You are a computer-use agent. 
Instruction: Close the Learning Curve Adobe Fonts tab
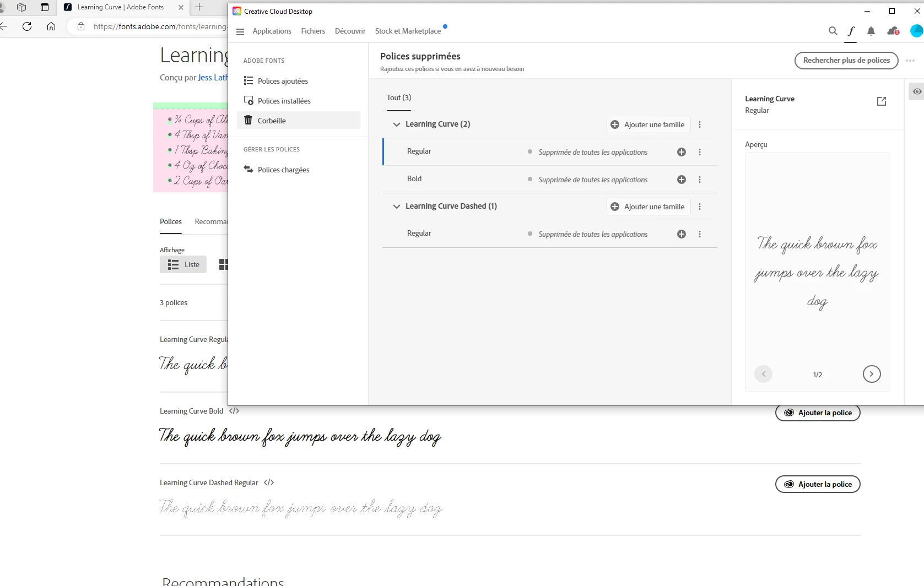point(181,7)
